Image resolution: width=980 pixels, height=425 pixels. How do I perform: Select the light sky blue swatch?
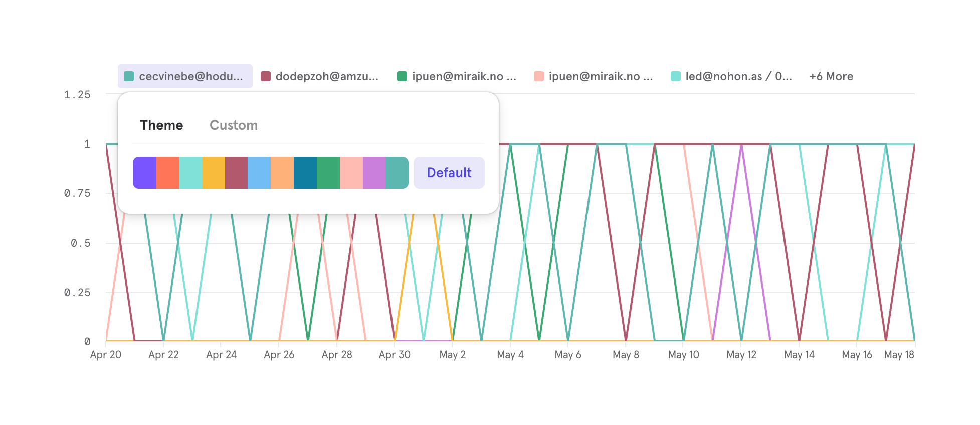(259, 173)
